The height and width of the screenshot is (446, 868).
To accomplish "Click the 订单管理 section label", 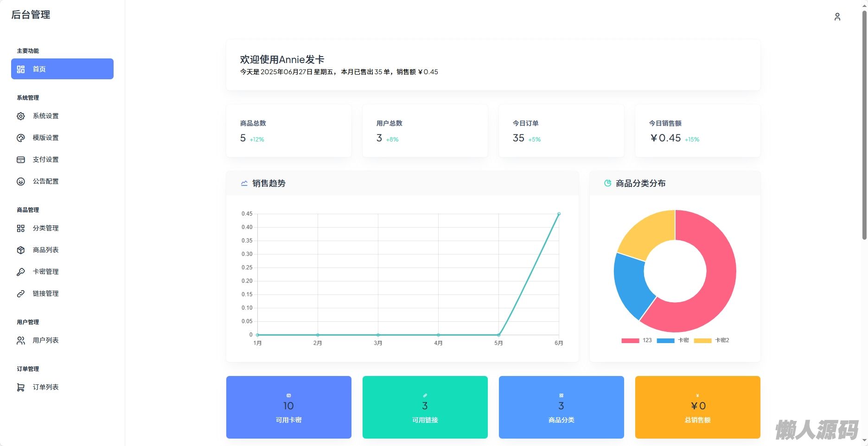I will click(x=28, y=369).
